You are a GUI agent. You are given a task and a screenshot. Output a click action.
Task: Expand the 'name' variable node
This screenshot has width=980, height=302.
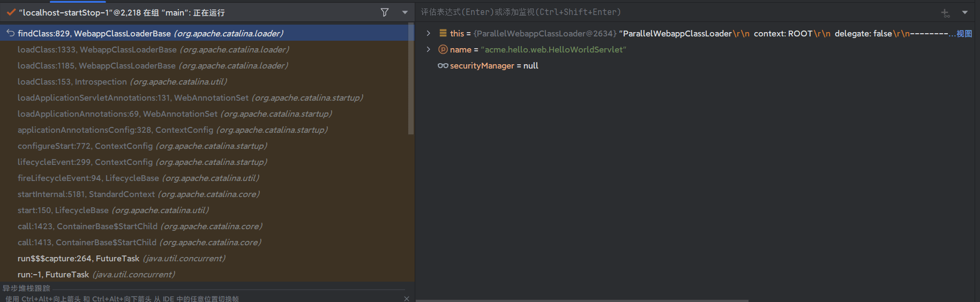(428, 49)
